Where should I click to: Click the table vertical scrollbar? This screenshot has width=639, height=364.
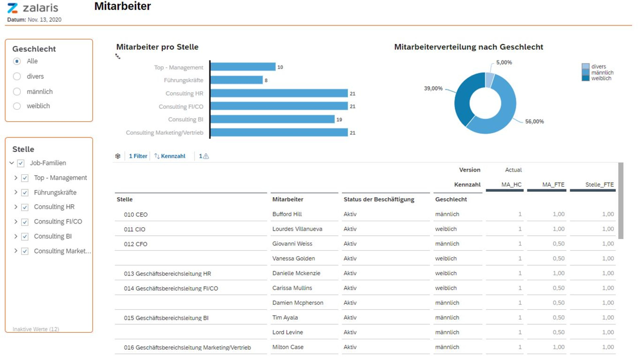pyautogui.click(x=621, y=201)
